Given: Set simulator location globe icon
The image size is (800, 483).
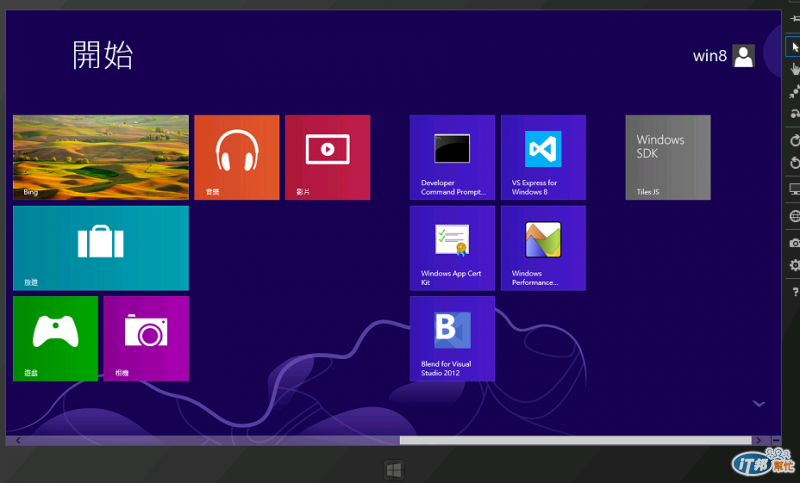Looking at the screenshot, I should (x=794, y=216).
